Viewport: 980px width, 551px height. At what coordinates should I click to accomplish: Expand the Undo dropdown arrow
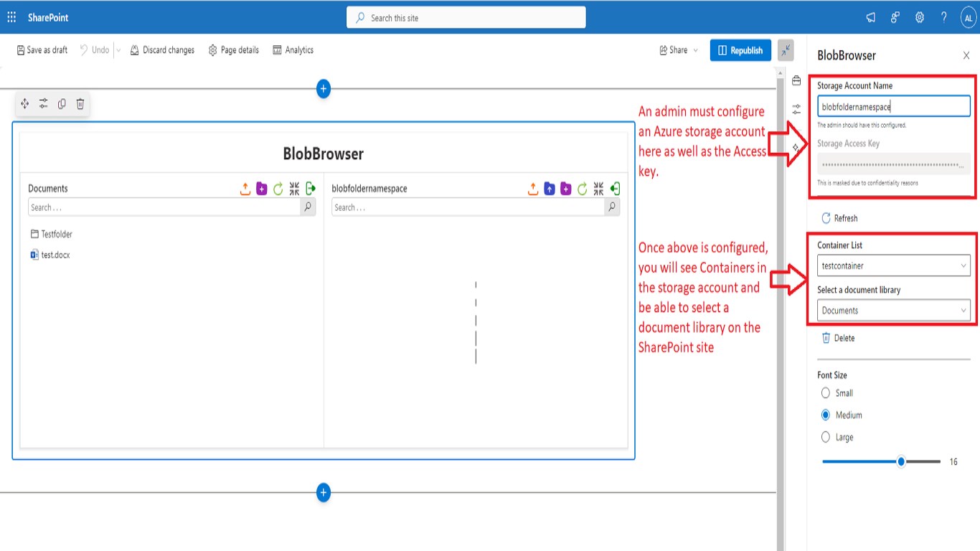tap(118, 50)
